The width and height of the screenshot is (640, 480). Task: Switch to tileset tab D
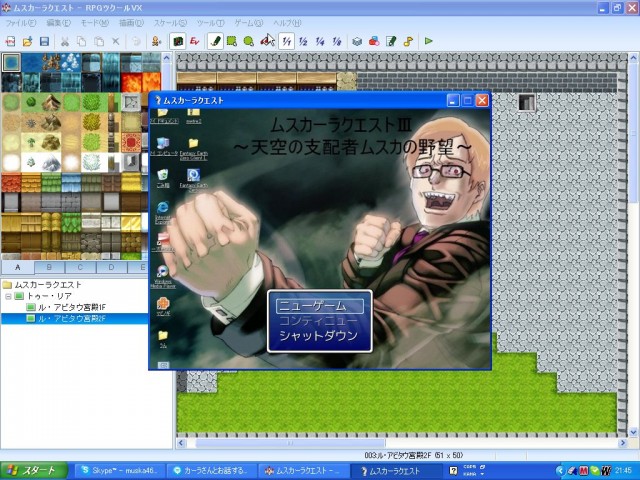111,267
